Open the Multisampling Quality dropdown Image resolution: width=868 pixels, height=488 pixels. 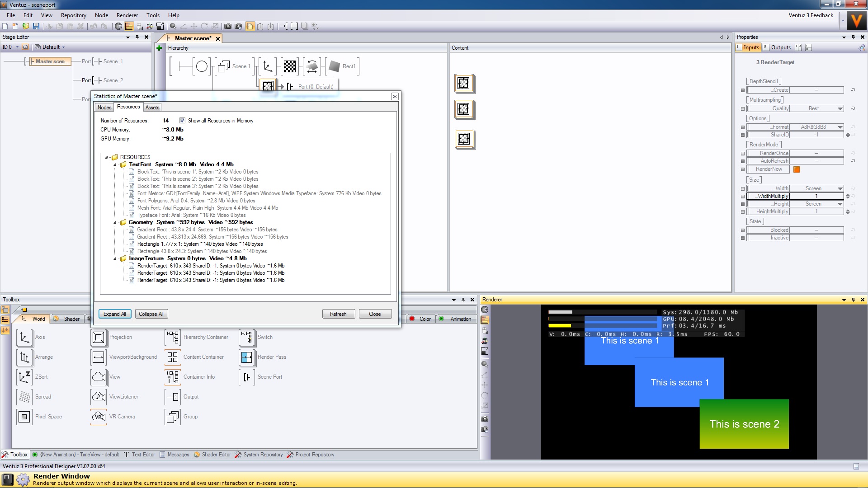coord(840,108)
